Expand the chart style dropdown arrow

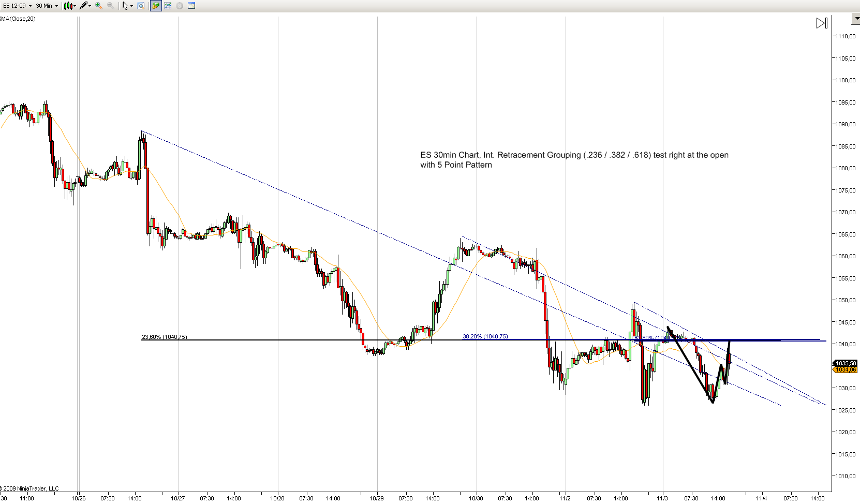75,6
